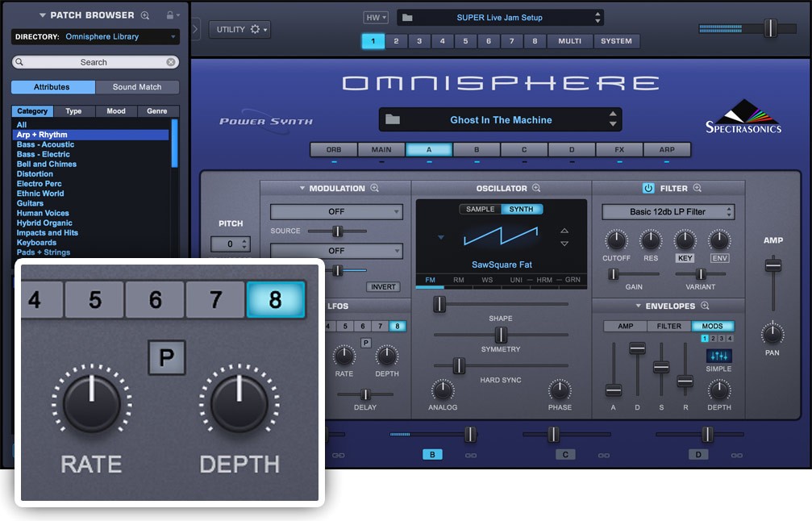Open the Filter zoom magnifier
Screen dimensions: 812x521
coord(697,189)
